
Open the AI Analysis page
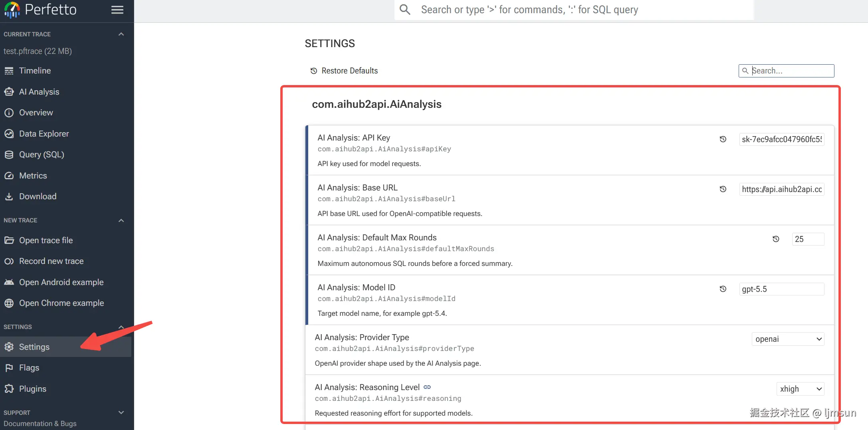pos(39,92)
